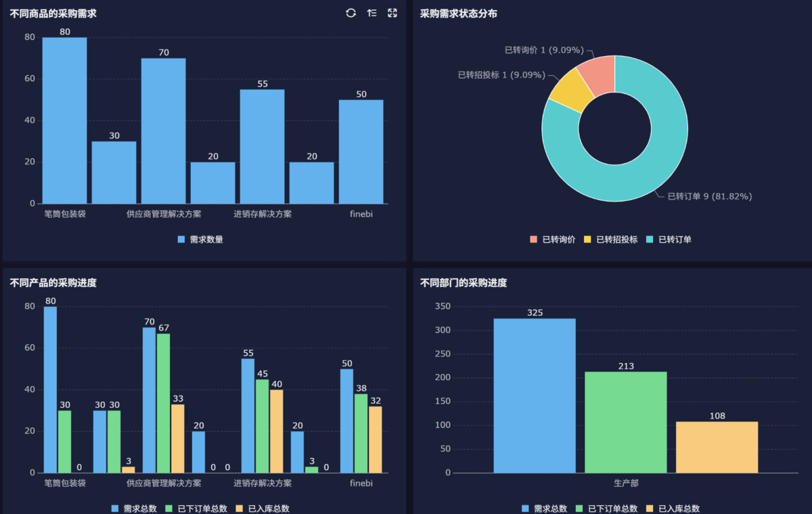Click the orange bar labeled 33
Image resolution: width=812 pixels, height=514 pixels.
coord(177,438)
